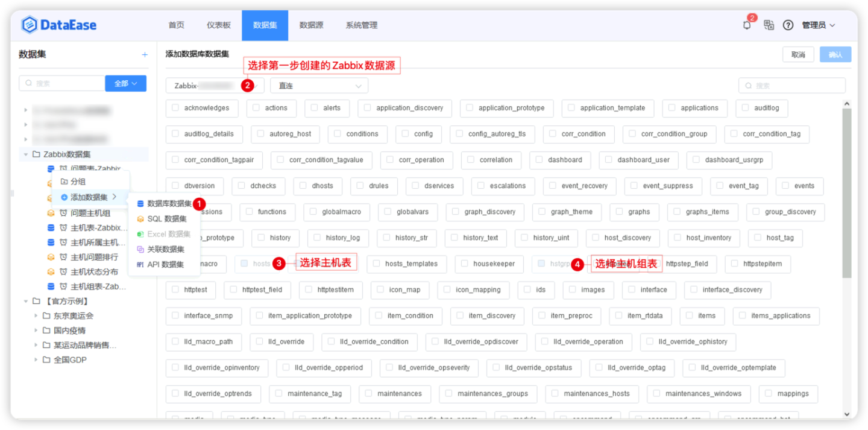Select the auditlog table checkbox
The image size is (868, 430).
pyautogui.click(x=746, y=108)
